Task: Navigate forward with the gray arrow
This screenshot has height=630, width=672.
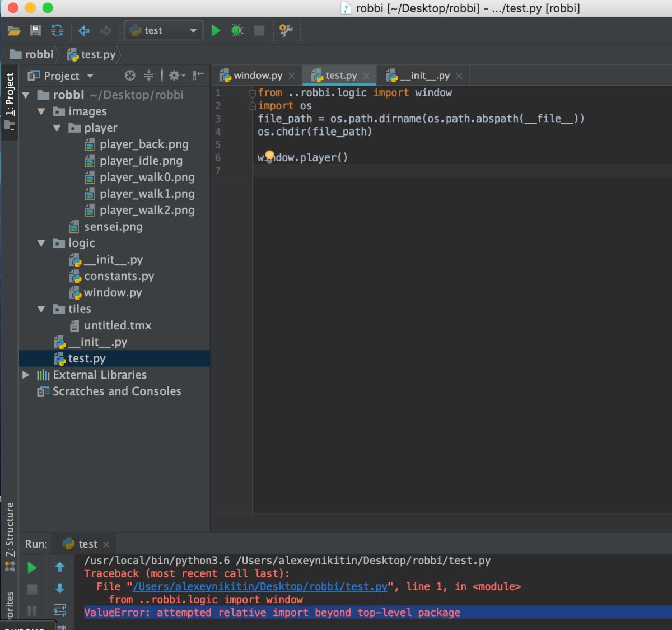Action: (x=105, y=31)
